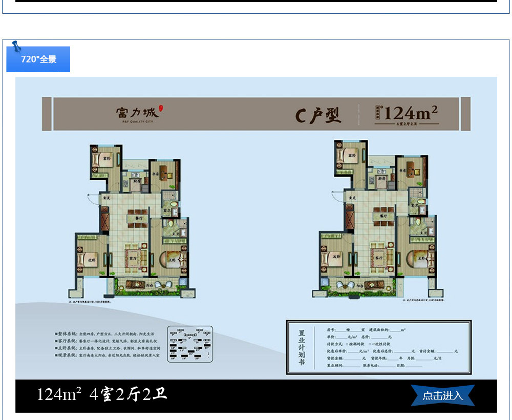Click the blue pushpin icon
Screen dimensions: 512x420
(x=16, y=46)
